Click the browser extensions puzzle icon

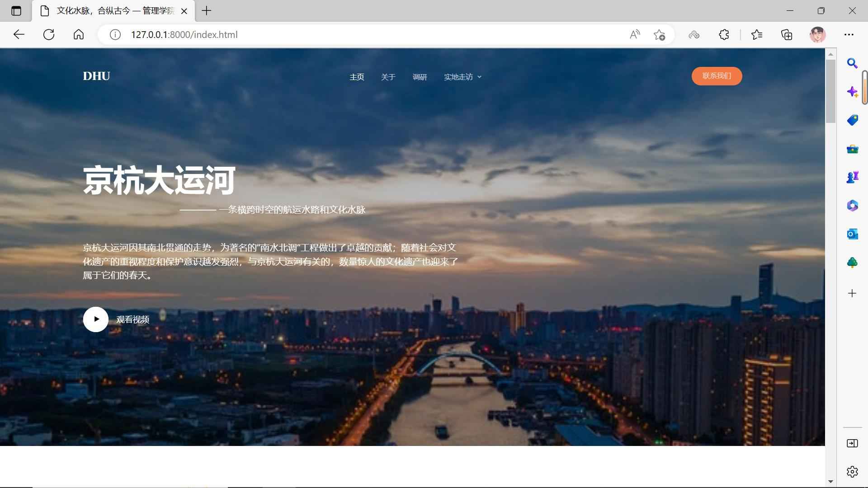724,35
